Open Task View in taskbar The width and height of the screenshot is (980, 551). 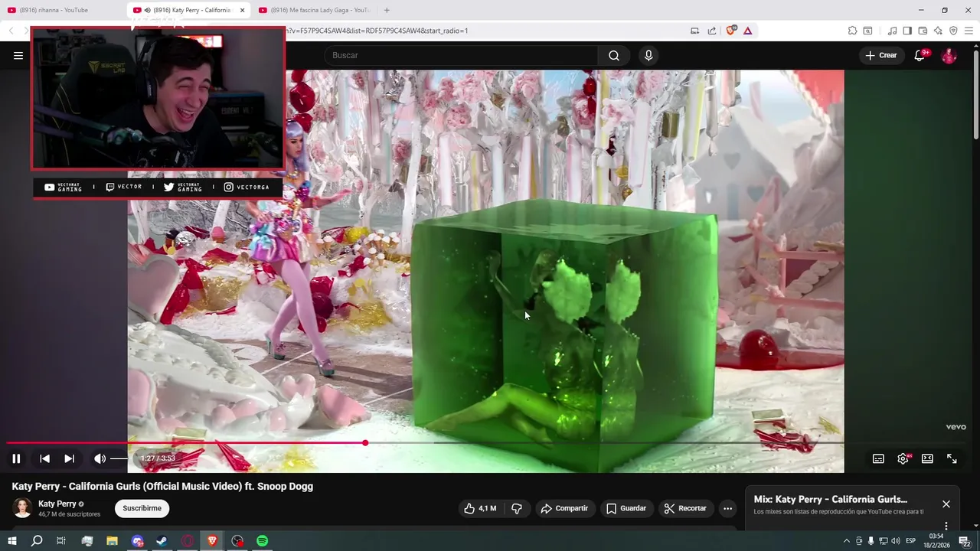[61, 541]
